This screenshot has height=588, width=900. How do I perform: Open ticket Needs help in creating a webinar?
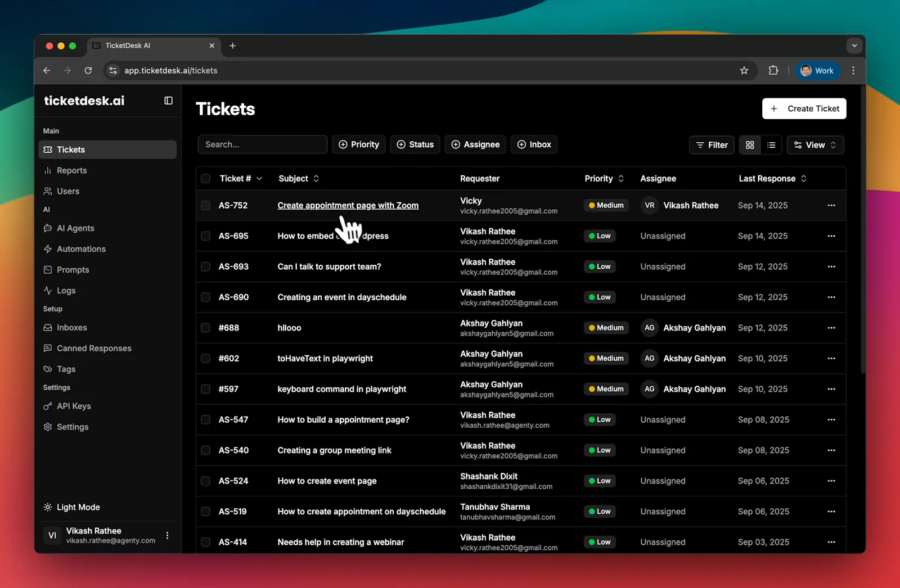click(x=341, y=542)
